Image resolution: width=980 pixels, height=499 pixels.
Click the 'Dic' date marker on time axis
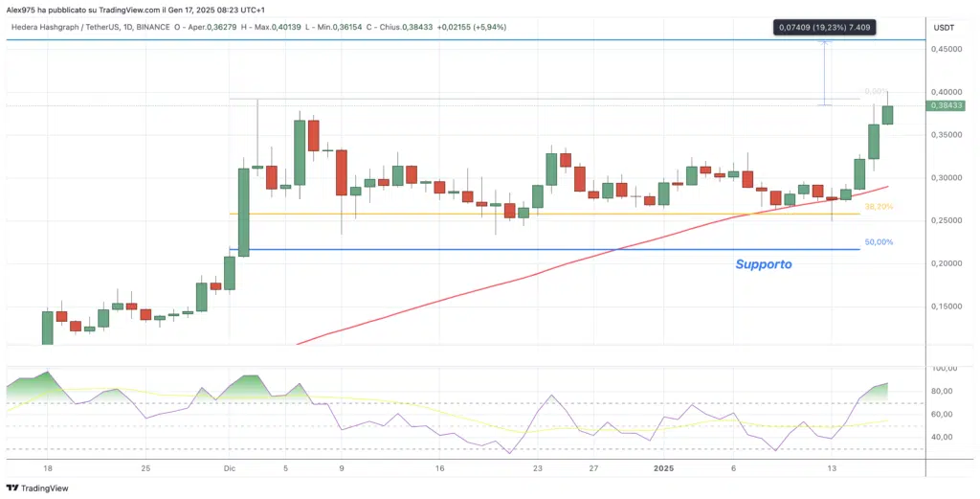[230, 469]
